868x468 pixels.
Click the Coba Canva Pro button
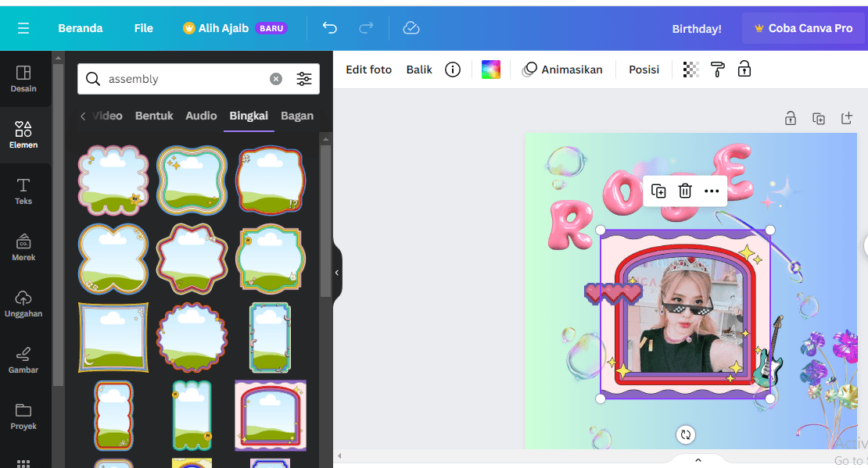tap(803, 28)
